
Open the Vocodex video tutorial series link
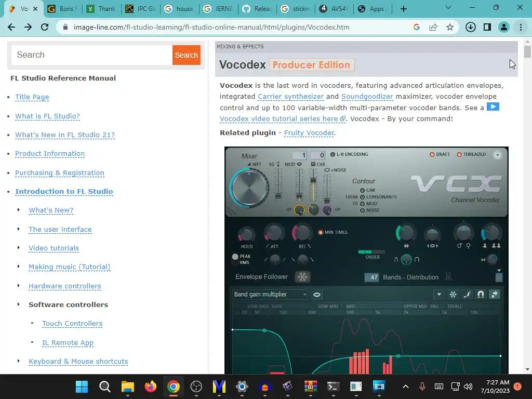coord(282,119)
